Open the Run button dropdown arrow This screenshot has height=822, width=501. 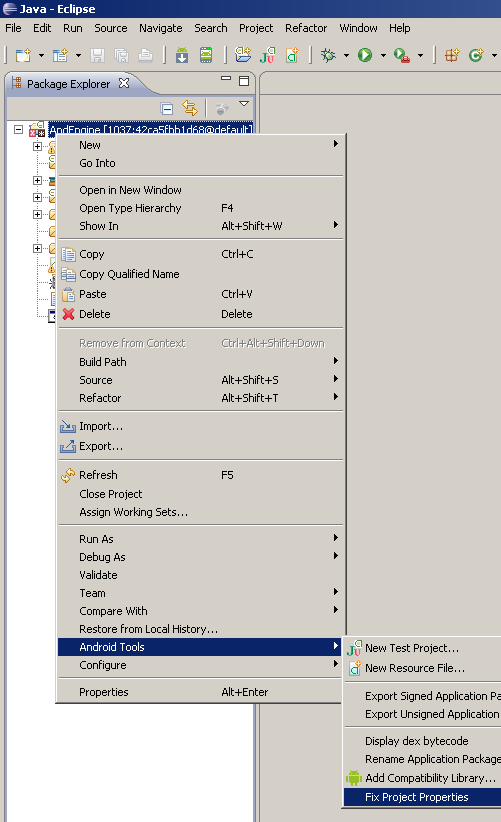[x=383, y=55]
